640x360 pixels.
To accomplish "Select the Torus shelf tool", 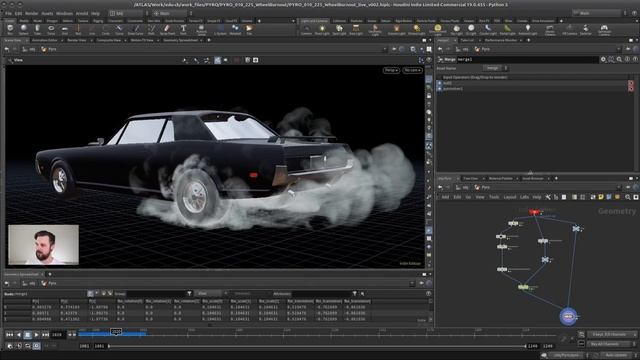I will (51, 29).
